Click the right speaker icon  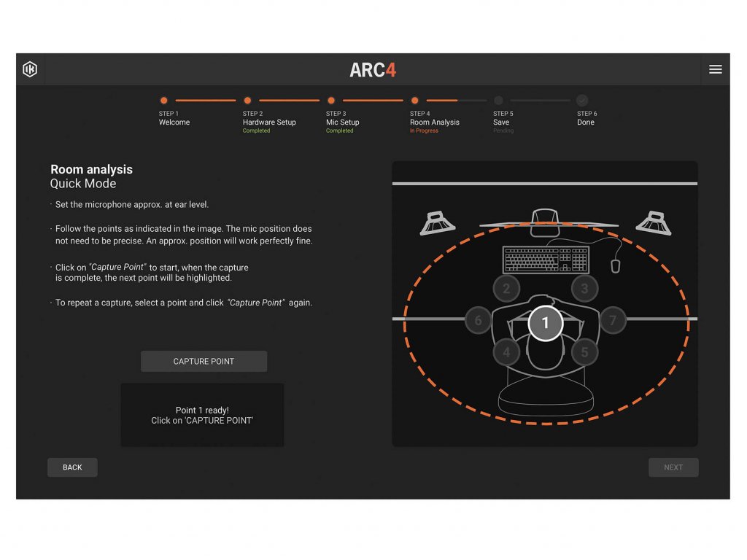[654, 223]
